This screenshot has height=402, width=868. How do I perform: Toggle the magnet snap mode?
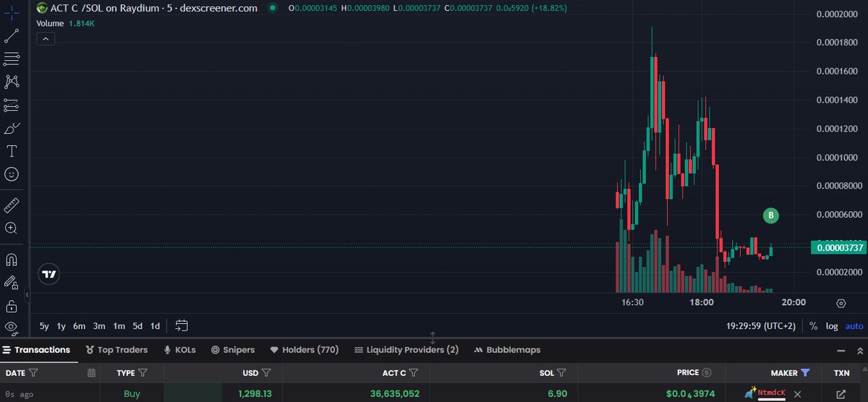(x=12, y=259)
